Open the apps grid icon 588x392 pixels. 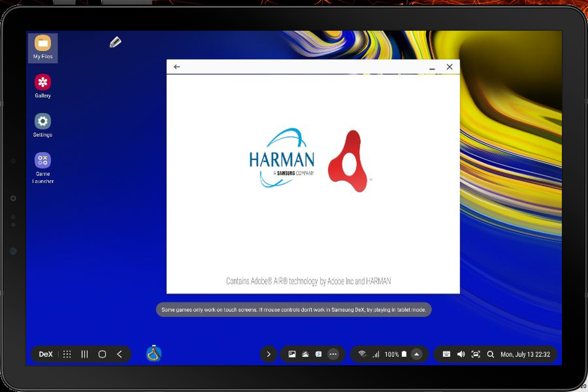click(67, 354)
